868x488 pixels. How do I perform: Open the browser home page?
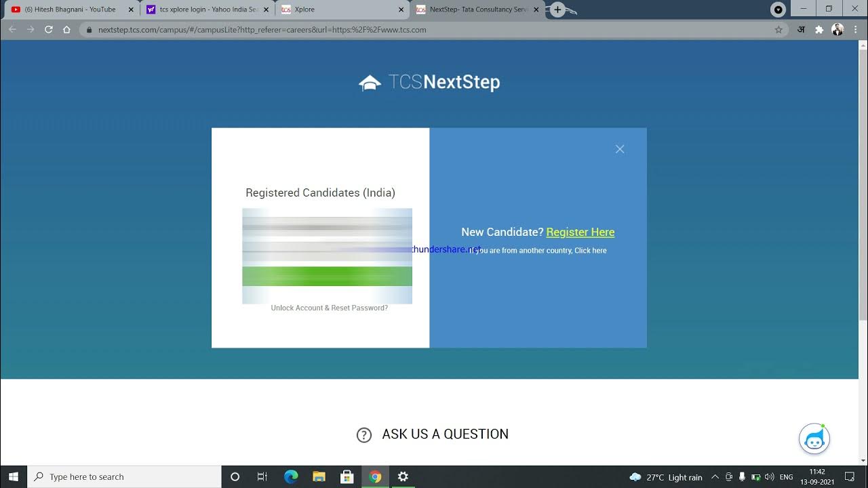coord(66,30)
